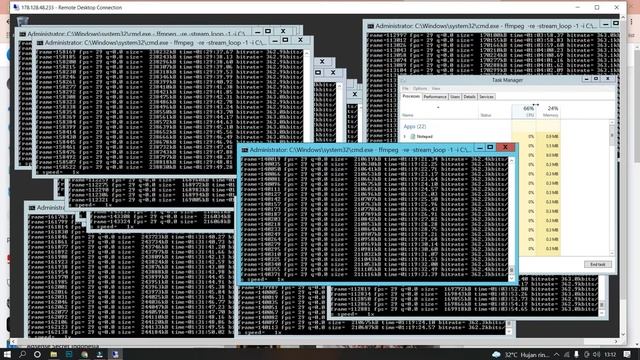
Task: Switch to the Users tab in Task Manager
Action: click(455, 97)
